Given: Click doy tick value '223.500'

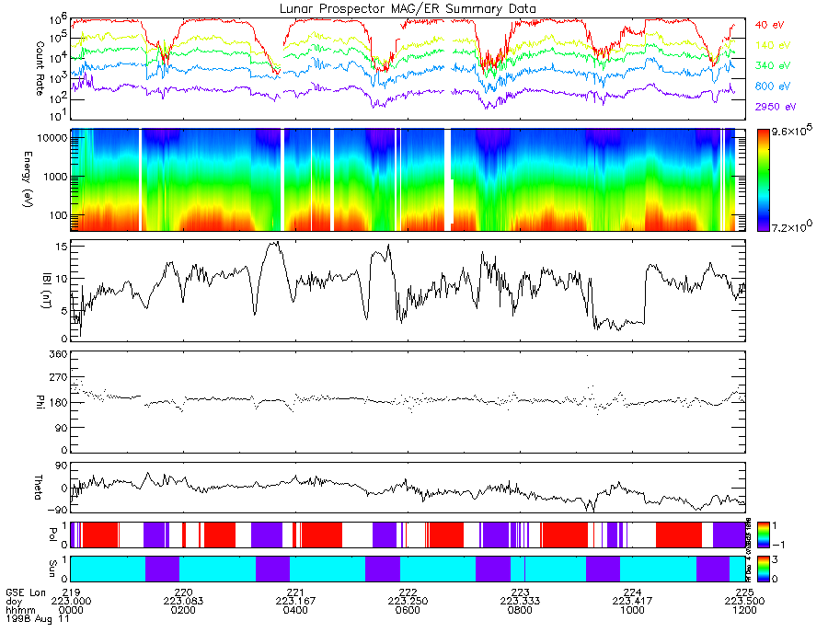Looking at the screenshot, I should point(744,602).
